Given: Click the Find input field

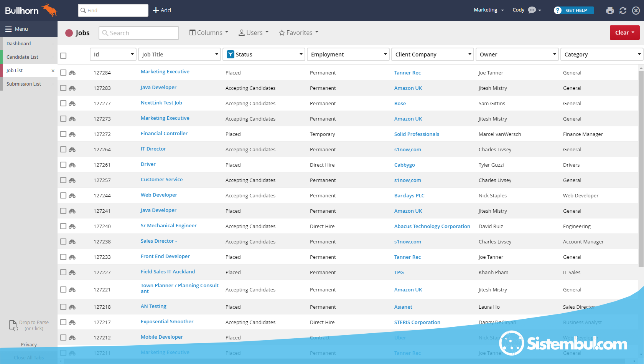Looking at the screenshot, I should coord(113,10).
